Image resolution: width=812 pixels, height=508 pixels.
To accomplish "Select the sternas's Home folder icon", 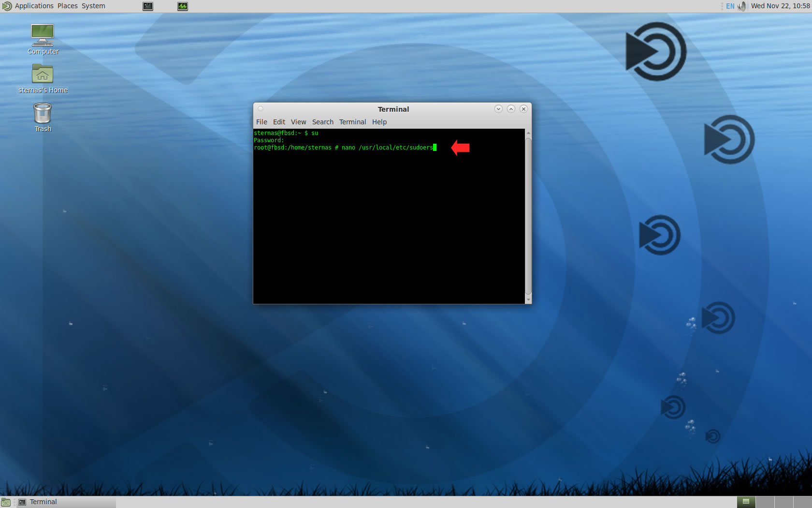I will [x=43, y=75].
